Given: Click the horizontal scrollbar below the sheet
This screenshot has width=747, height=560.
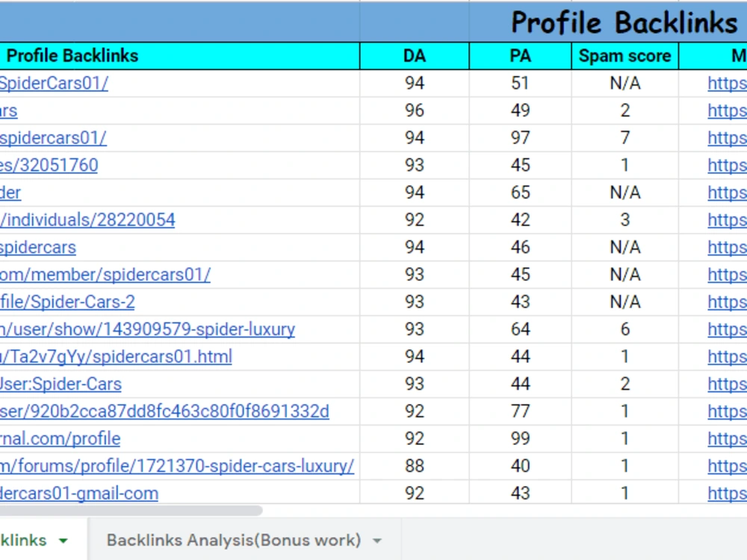Looking at the screenshot, I should coord(131,511).
